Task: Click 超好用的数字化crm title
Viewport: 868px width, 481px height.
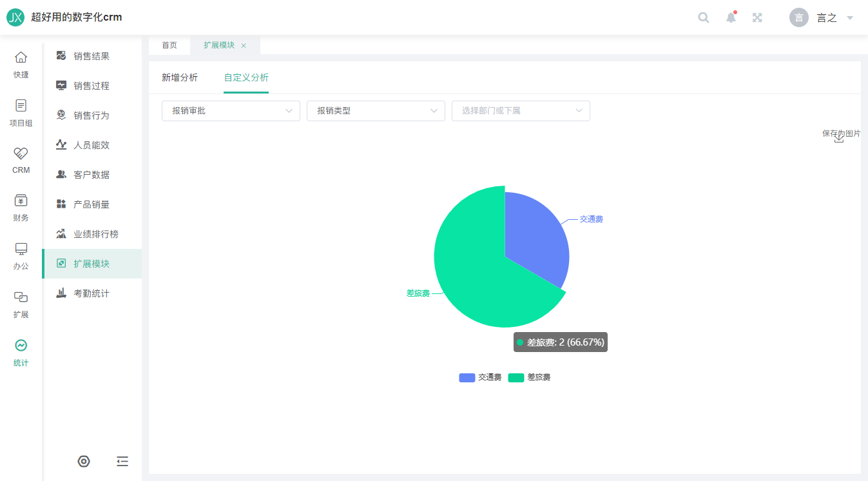Action: 77,17
